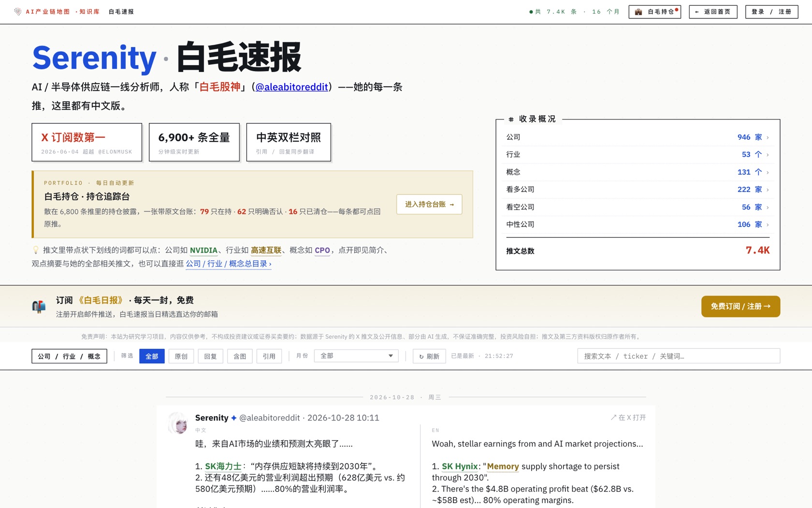Expand the 看多公司 222 家 row
The height and width of the screenshot is (508, 812).
[x=638, y=190]
